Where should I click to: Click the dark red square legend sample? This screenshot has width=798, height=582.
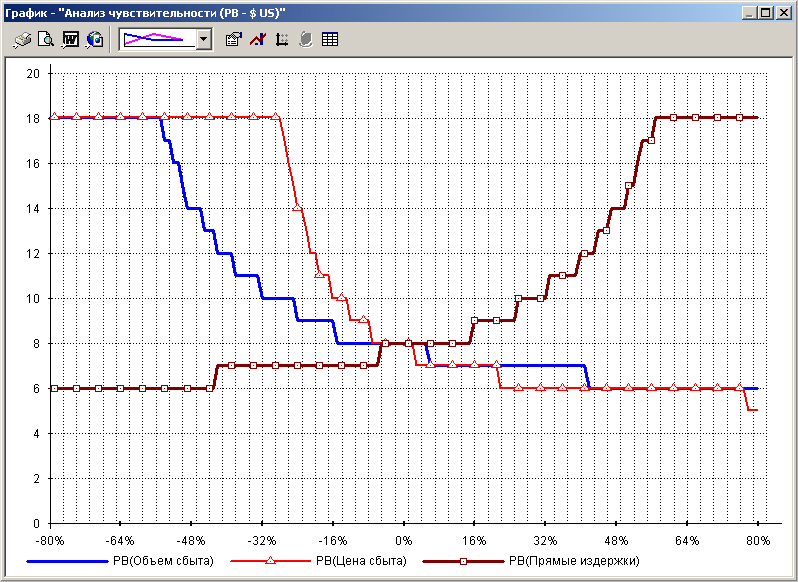click(463, 561)
